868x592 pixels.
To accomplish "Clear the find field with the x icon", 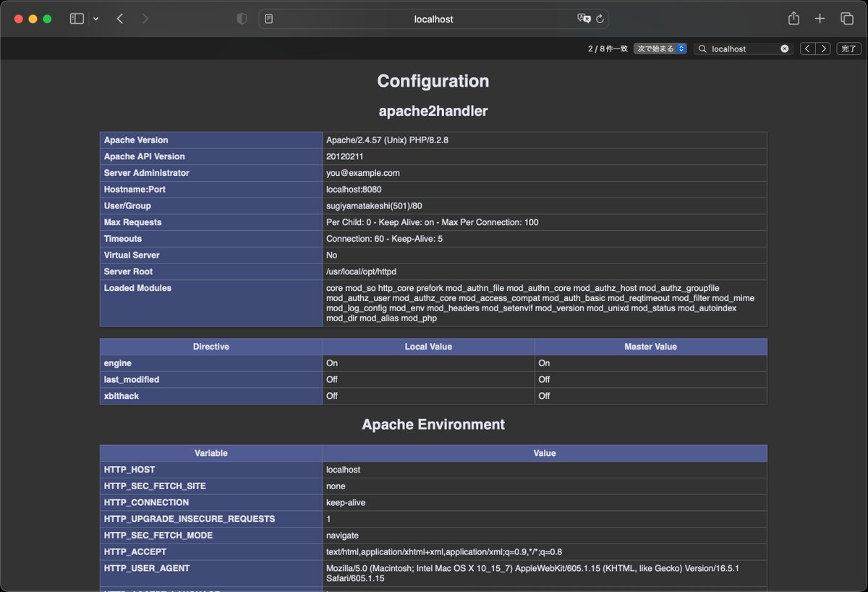I will pyautogui.click(x=783, y=48).
